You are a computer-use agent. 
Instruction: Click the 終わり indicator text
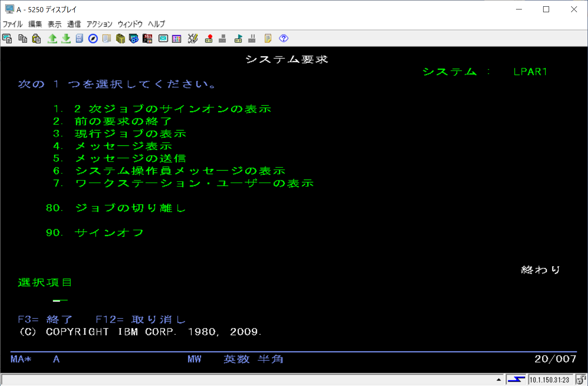(x=540, y=270)
